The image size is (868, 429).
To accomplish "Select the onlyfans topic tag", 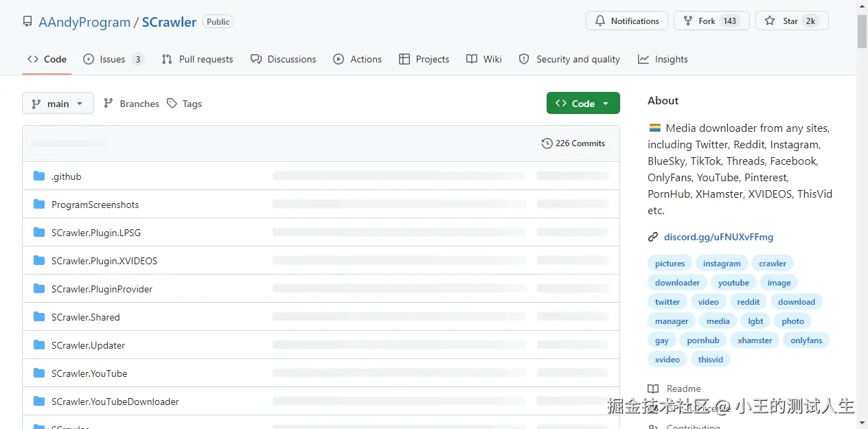I will point(806,340).
